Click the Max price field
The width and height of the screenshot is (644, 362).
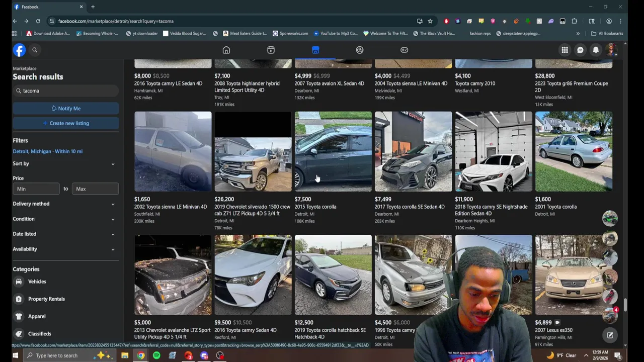95,189
